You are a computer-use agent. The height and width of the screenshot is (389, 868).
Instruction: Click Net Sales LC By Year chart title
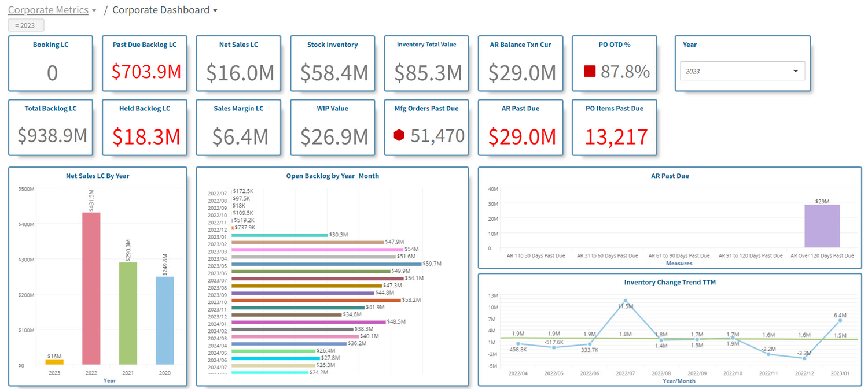point(98,176)
